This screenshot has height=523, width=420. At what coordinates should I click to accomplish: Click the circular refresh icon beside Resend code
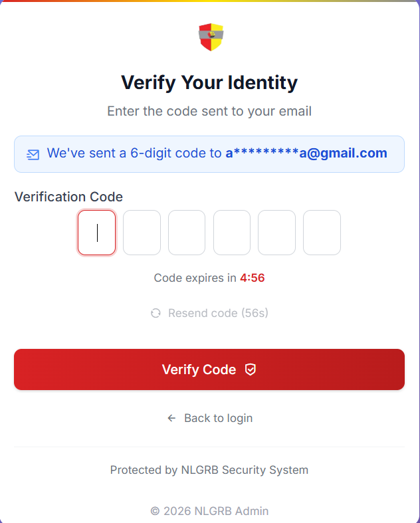(156, 313)
